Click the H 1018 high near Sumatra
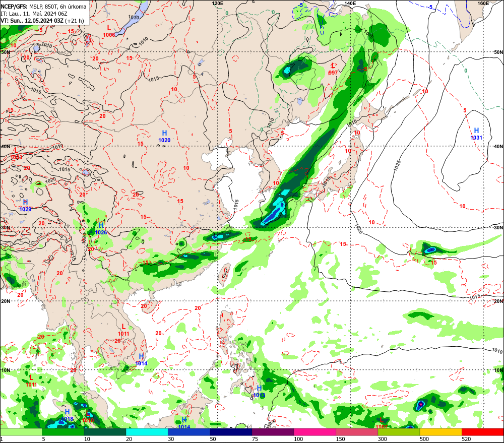 tap(67, 415)
